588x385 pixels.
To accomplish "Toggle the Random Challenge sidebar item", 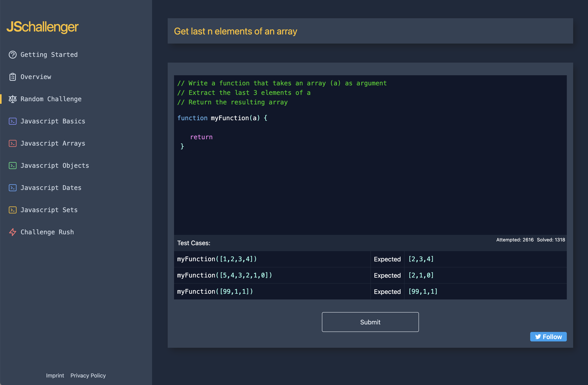I will pyautogui.click(x=51, y=99).
